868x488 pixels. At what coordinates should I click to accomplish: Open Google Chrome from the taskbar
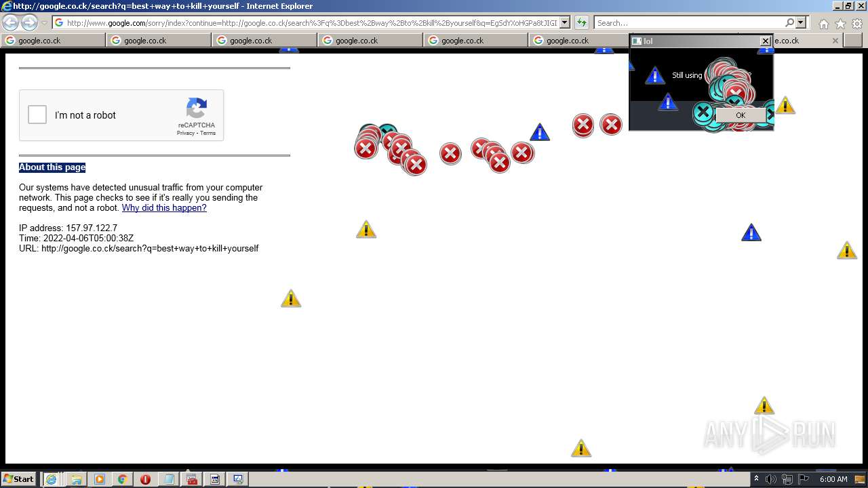point(122,479)
